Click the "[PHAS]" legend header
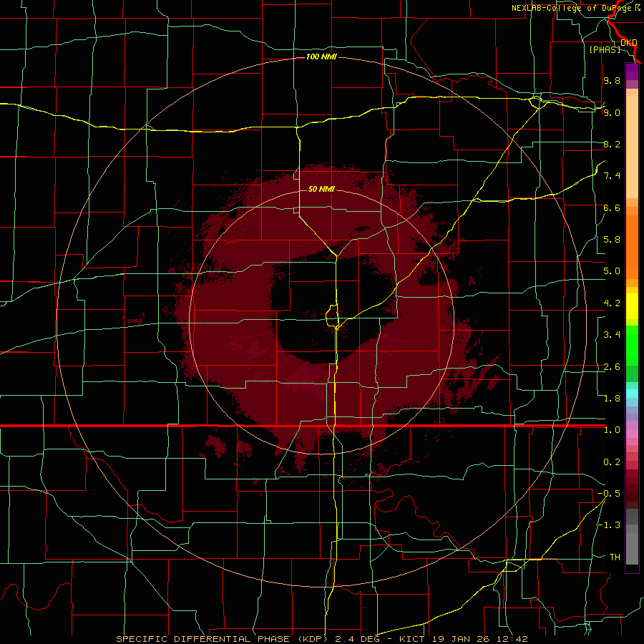The height and width of the screenshot is (644, 644). (x=605, y=49)
